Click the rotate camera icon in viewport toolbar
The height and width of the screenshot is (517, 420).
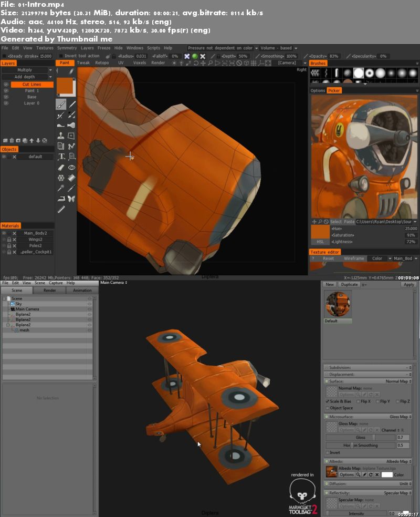pos(196,63)
